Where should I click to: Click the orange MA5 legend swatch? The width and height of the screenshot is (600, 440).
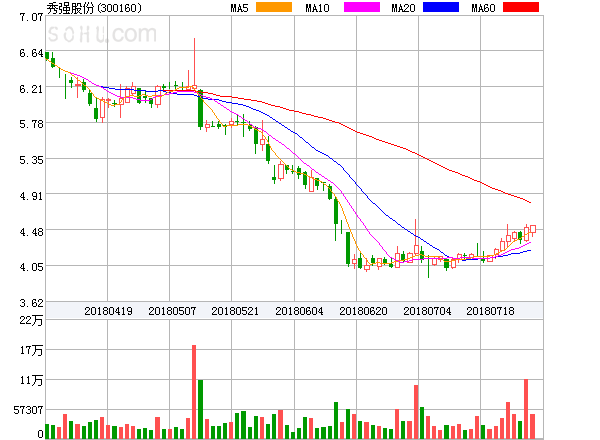click(x=274, y=7)
